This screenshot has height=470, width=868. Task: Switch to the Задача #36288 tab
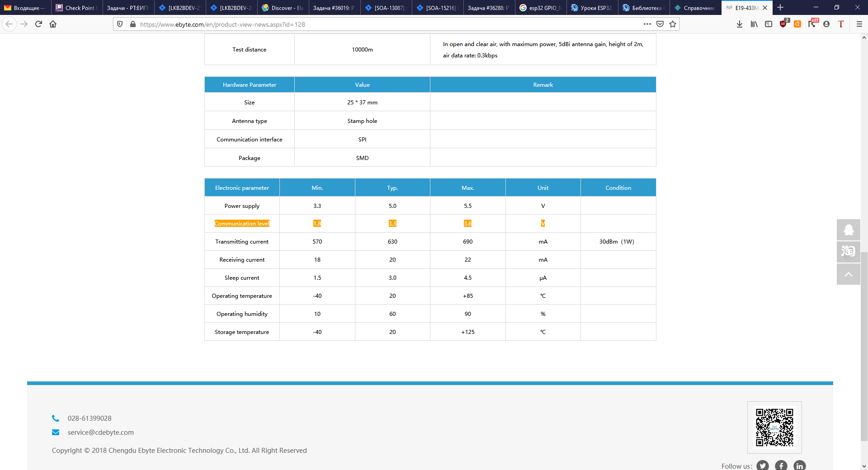pos(489,8)
